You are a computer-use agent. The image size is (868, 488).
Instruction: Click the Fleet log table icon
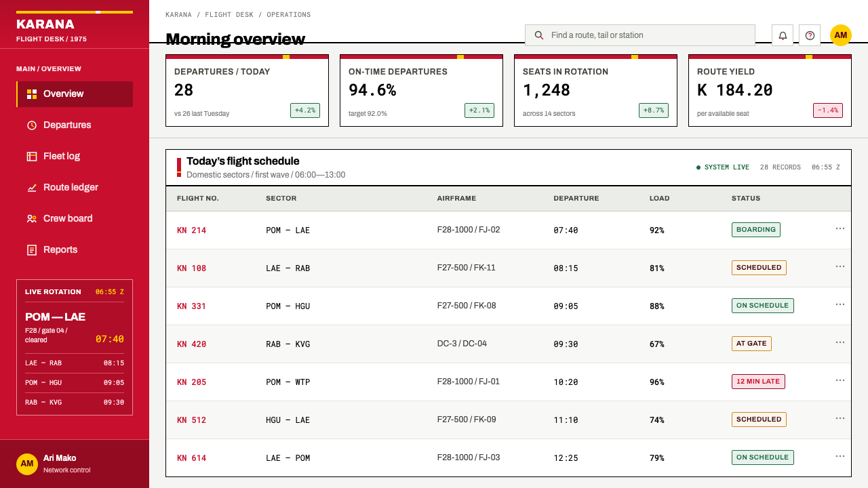32,157
